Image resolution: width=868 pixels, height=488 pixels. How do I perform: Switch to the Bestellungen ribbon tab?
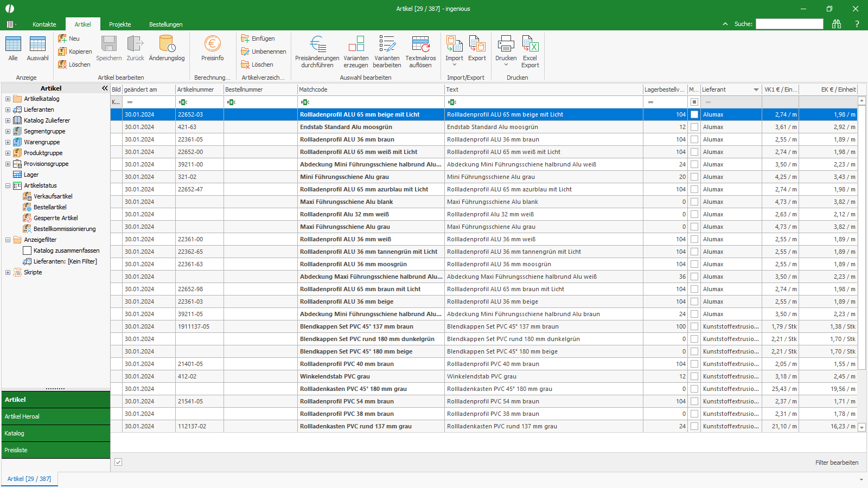tap(165, 24)
